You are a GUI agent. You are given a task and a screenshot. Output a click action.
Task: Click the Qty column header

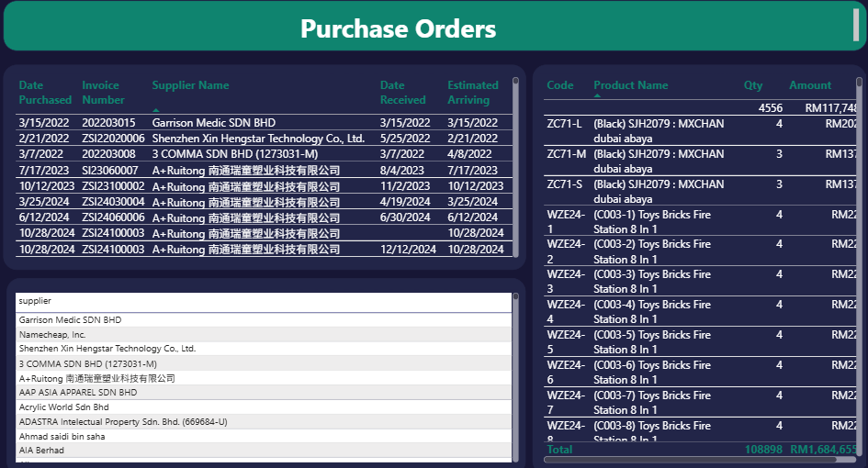[x=753, y=85]
